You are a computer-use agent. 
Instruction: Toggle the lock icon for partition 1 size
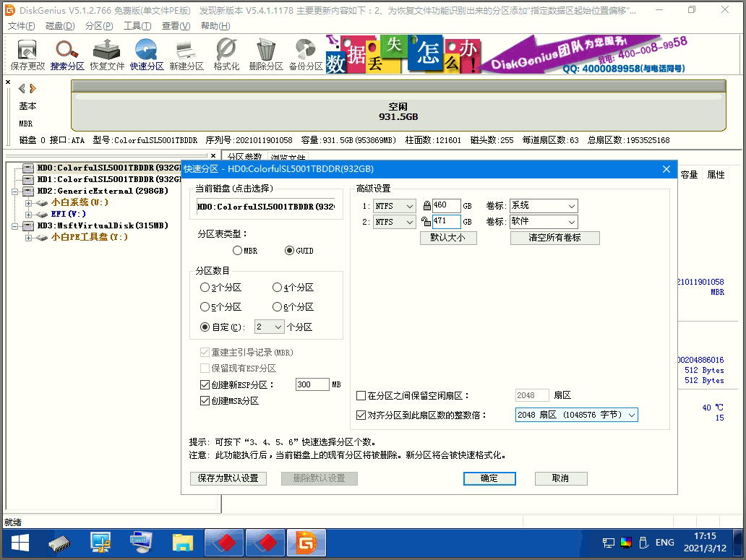tap(426, 206)
